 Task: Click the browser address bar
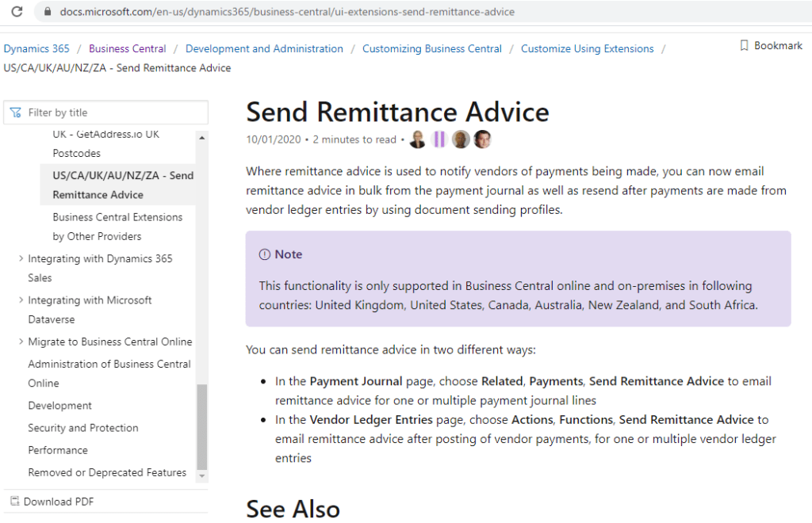(x=317, y=12)
